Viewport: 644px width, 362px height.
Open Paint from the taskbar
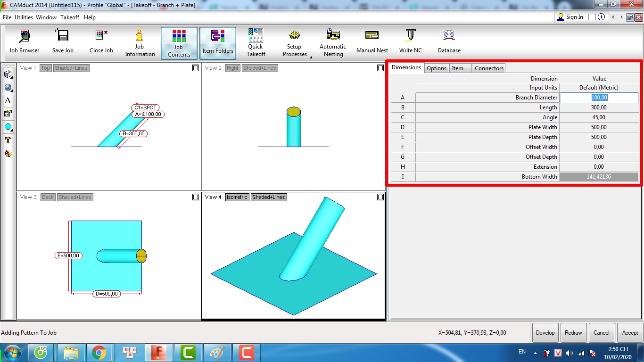pyautogui.click(x=217, y=353)
